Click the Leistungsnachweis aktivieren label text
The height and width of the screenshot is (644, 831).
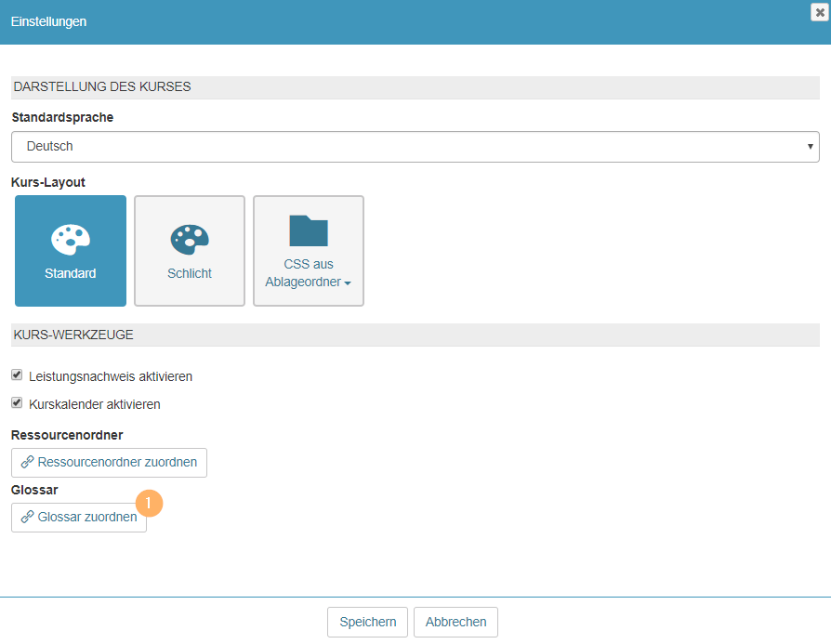click(x=111, y=377)
